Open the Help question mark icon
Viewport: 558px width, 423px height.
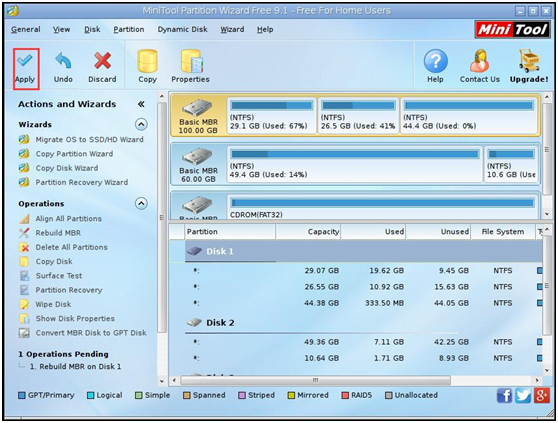(x=435, y=67)
